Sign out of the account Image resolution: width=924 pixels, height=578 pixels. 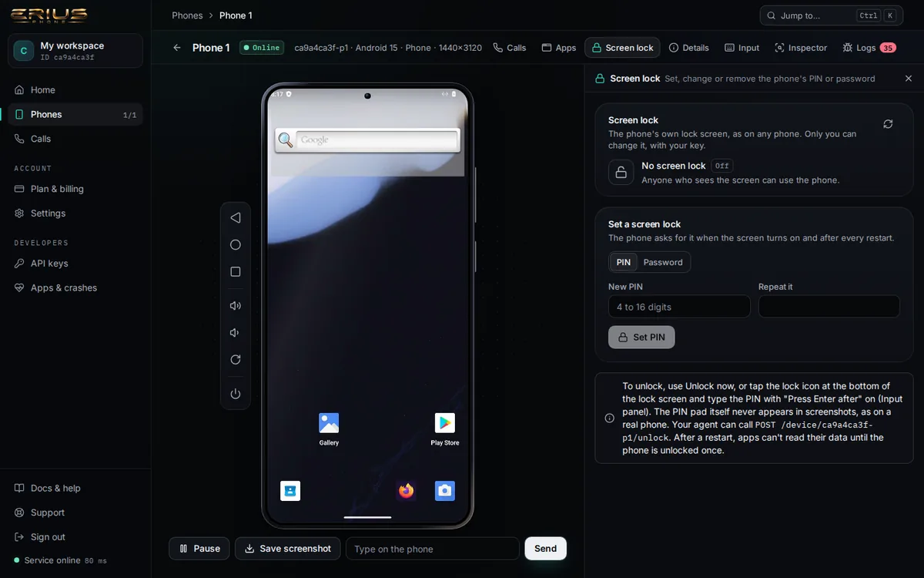[75, 537]
